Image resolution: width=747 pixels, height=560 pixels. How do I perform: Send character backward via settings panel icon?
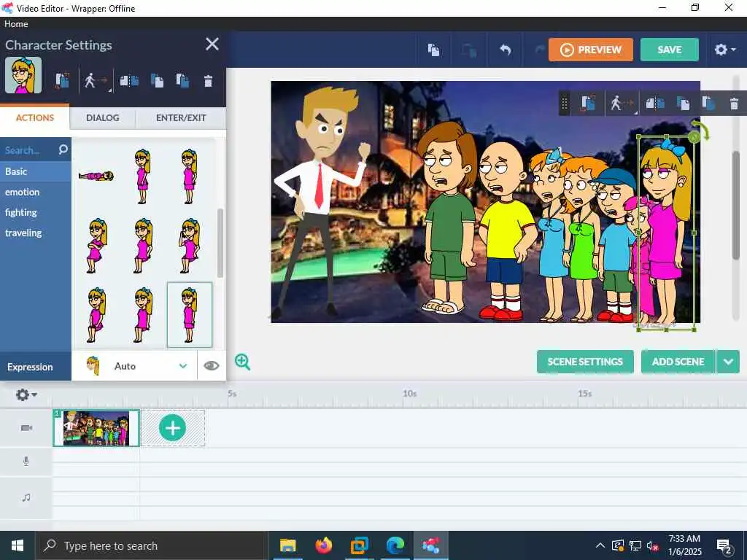(182, 80)
